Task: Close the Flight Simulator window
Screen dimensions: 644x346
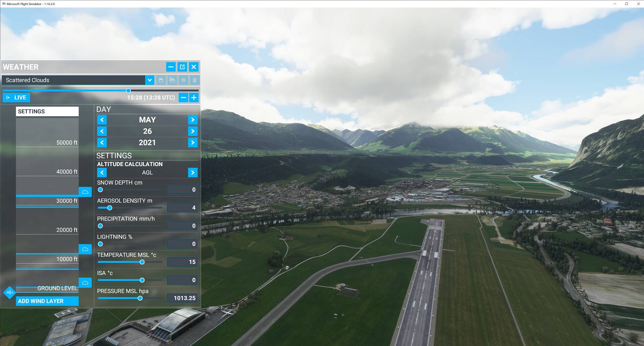Action: click(x=638, y=4)
